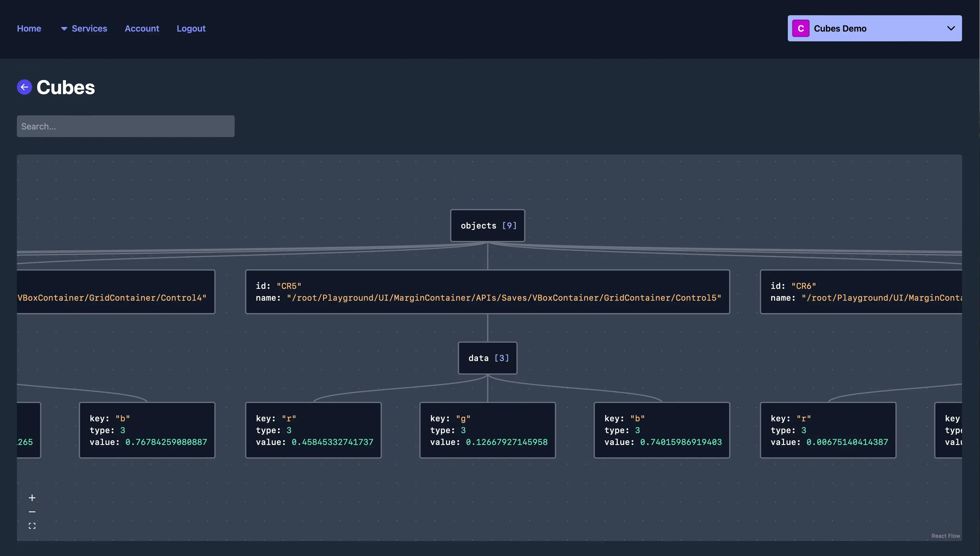
Task: Select the CR6 object node
Action: [x=861, y=292]
